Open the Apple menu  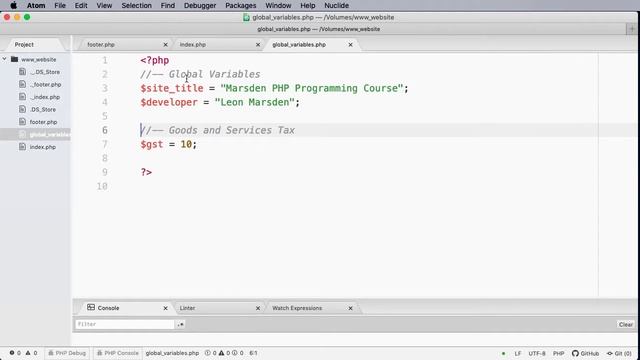13,5
